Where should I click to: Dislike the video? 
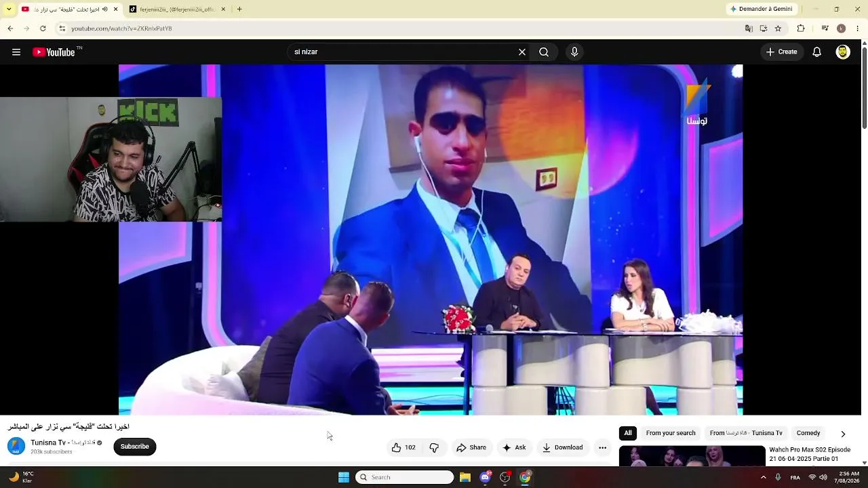point(435,447)
